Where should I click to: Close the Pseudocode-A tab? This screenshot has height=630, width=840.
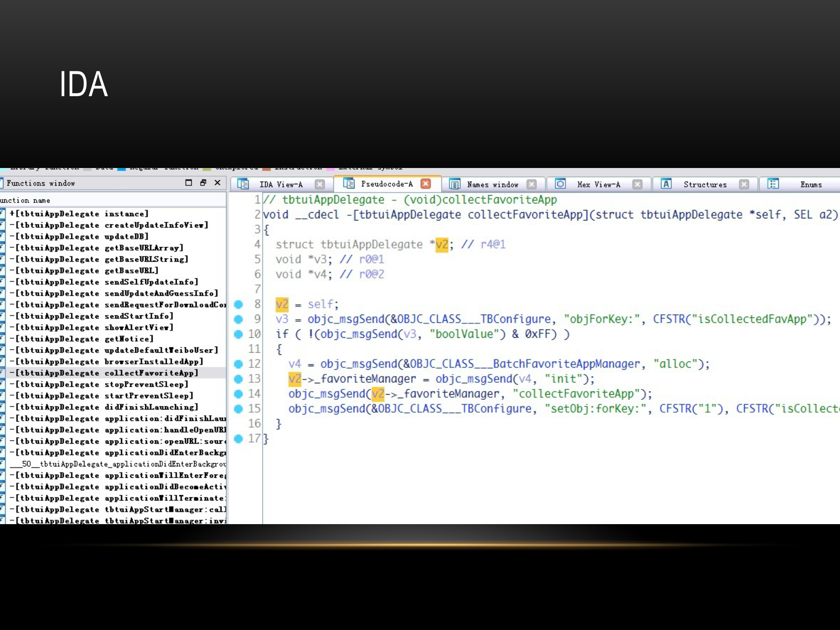425,184
